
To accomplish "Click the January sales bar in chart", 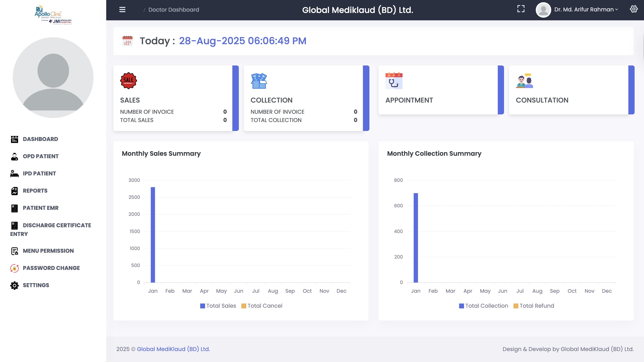I will coord(153,235).
